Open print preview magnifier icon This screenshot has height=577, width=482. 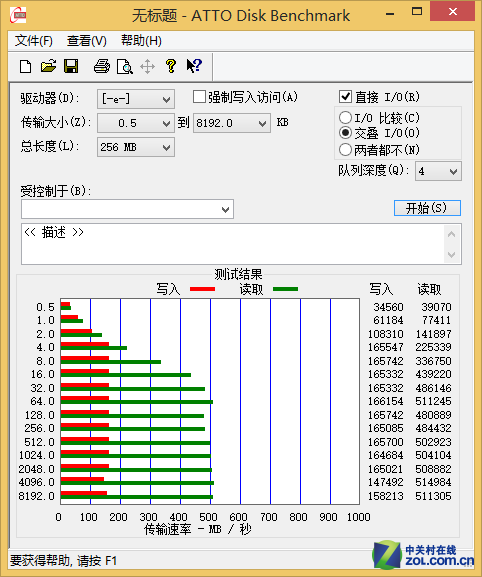pyautogui.click(x=124, y=67)
